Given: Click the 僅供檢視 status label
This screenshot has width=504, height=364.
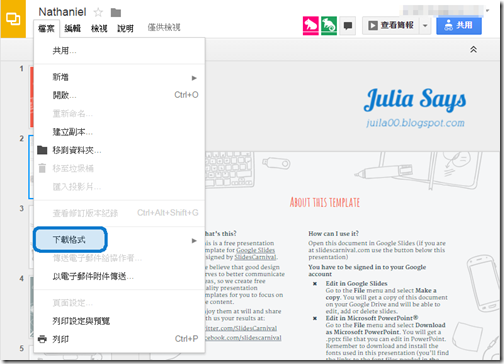Looking at the screenshot, I should click(x=164, y=27).
